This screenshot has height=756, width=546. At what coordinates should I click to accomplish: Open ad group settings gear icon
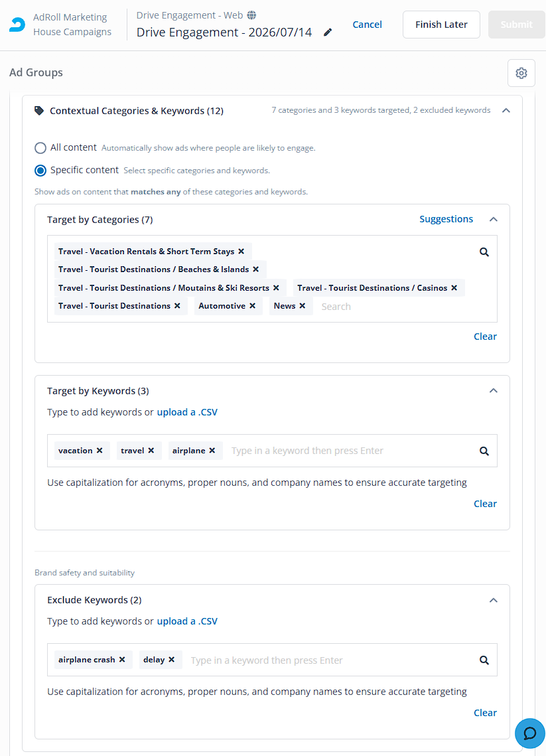pyautogui.click(x=521, y=73)
